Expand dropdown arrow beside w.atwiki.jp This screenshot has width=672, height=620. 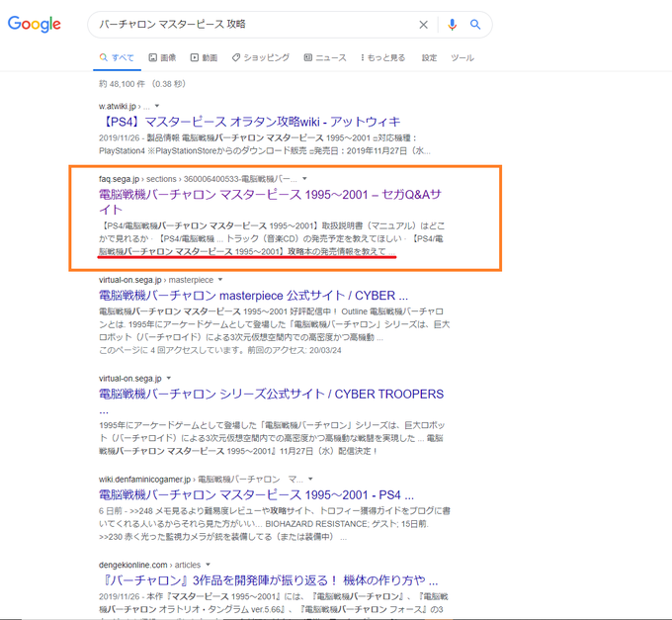click(157, 106)
